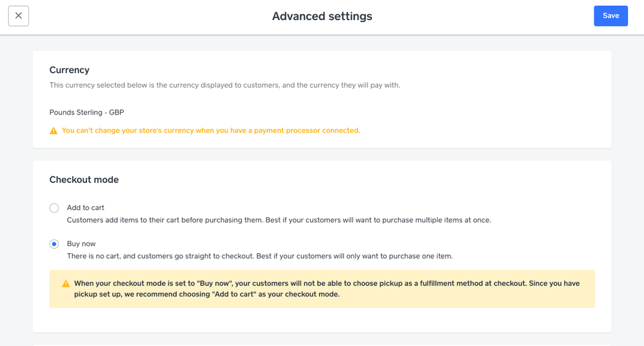
Task: Click the Add to cart description text
Action: (x=278, y=220)
